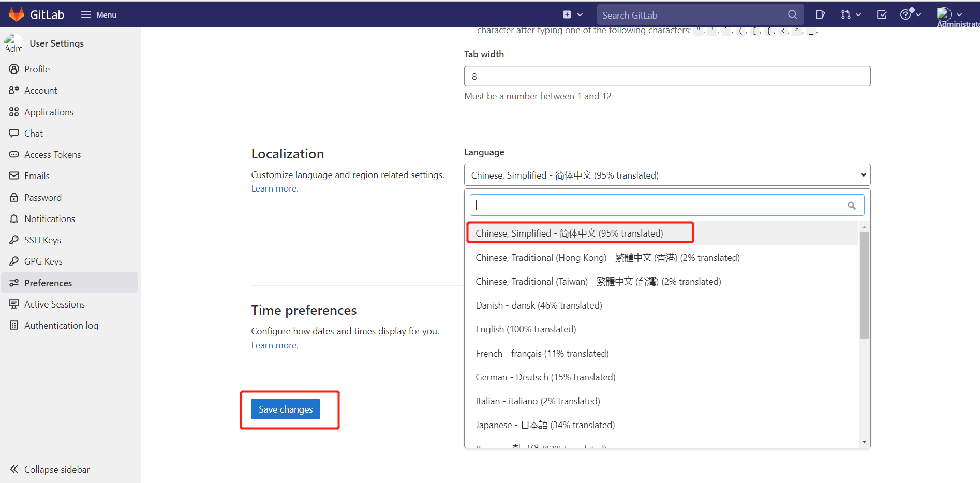Open the Menu hamburger icon
The height and width of the screenshot is (483, 980).
tap(86, 14)
